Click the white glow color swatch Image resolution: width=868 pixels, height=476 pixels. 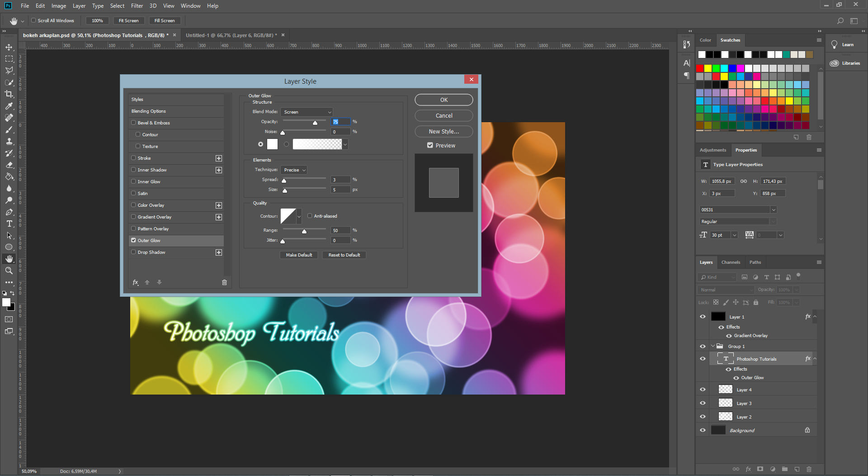click(x=272, y=144)
